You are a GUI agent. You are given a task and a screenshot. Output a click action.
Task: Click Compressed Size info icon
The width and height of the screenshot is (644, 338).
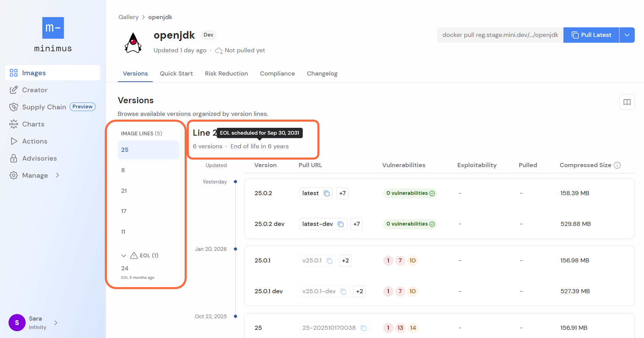(617, 165)
